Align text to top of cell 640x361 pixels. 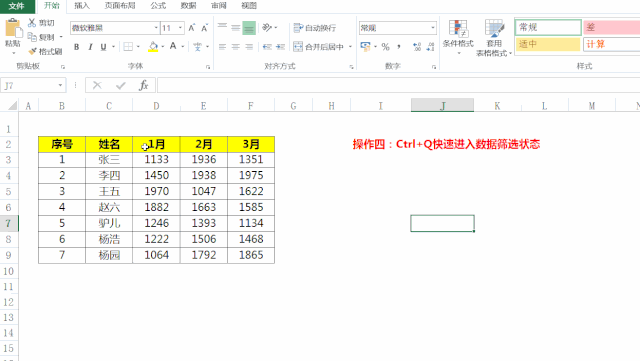222,27
